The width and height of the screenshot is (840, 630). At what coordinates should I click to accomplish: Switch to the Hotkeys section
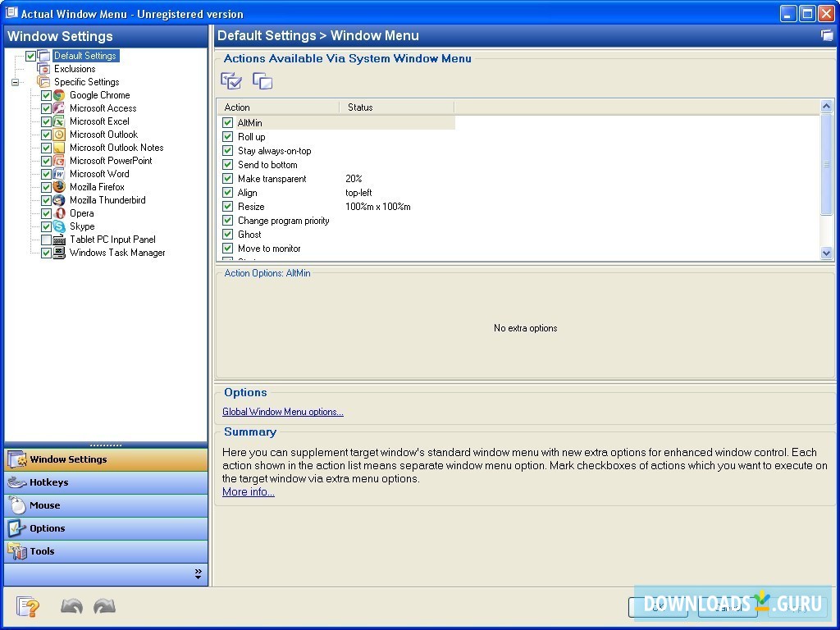(49, 482)
